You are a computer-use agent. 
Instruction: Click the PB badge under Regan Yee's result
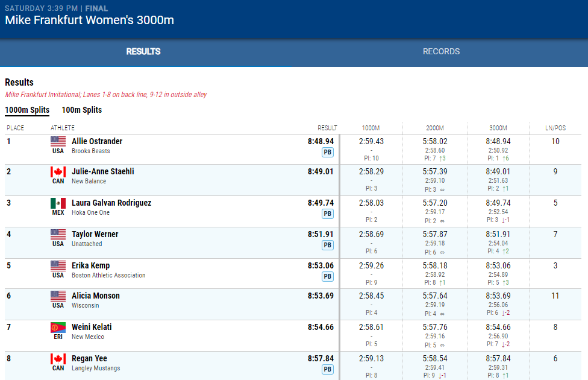(328, 369)
